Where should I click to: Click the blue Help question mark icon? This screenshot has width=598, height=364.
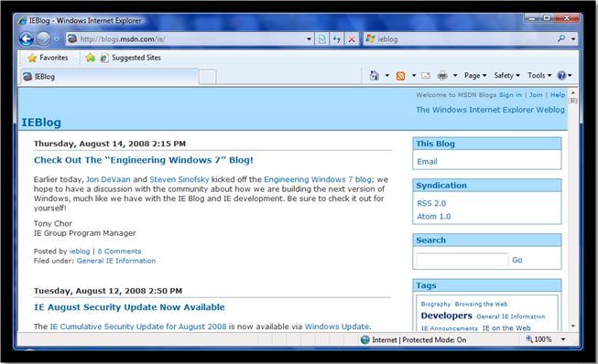click(x=561, y=75)
